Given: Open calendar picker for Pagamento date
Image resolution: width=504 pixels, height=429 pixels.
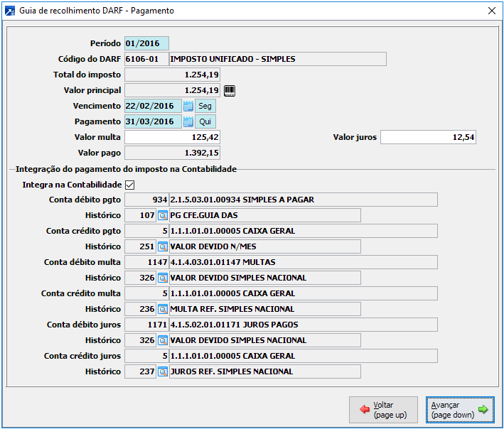Looking at the screenshot, I should click(x=188, y=121).
